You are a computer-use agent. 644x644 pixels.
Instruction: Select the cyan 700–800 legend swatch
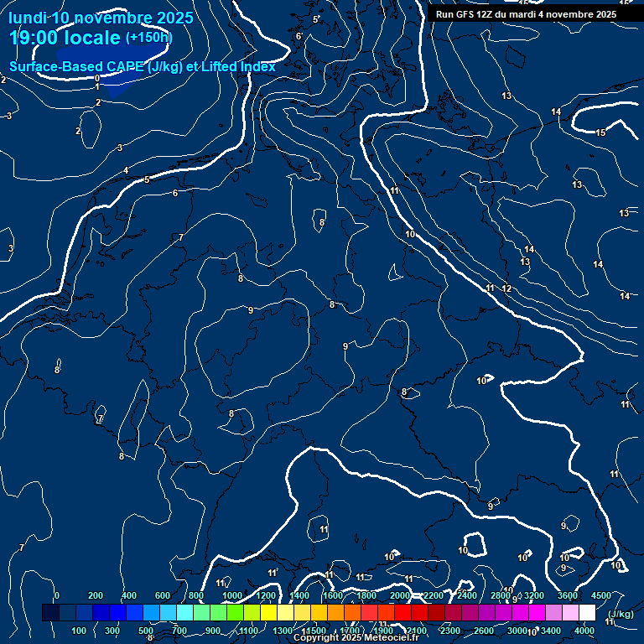coord(184,612)
